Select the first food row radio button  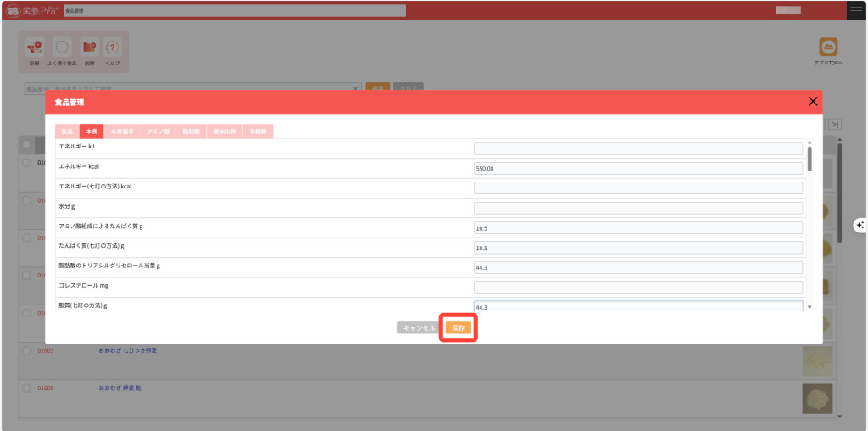[x=26, y=162]
